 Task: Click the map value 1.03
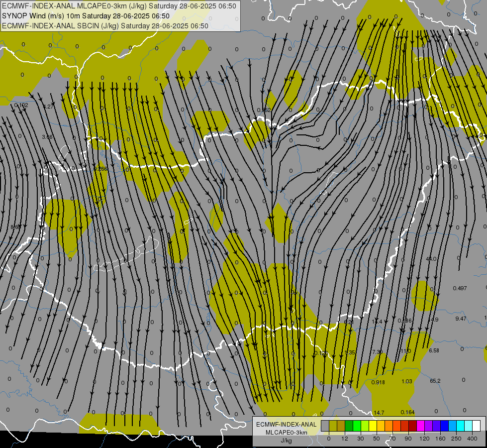click(x=407, y=381)
